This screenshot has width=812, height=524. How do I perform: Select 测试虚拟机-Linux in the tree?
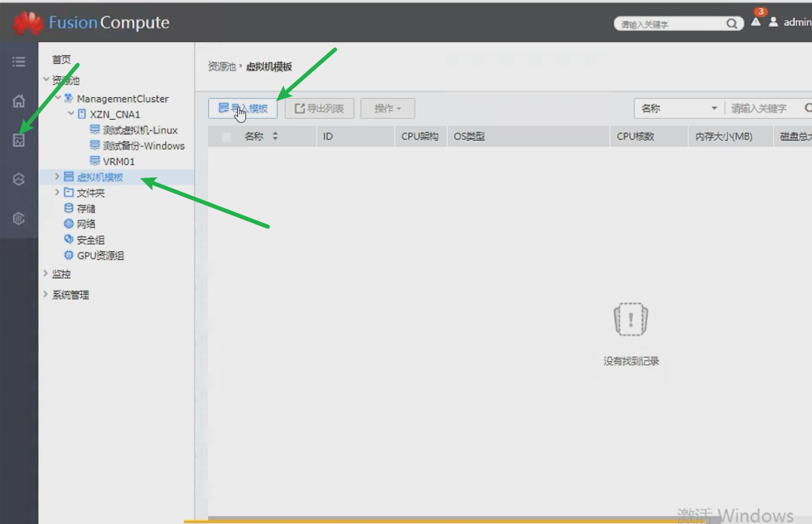tap(140, 130)
